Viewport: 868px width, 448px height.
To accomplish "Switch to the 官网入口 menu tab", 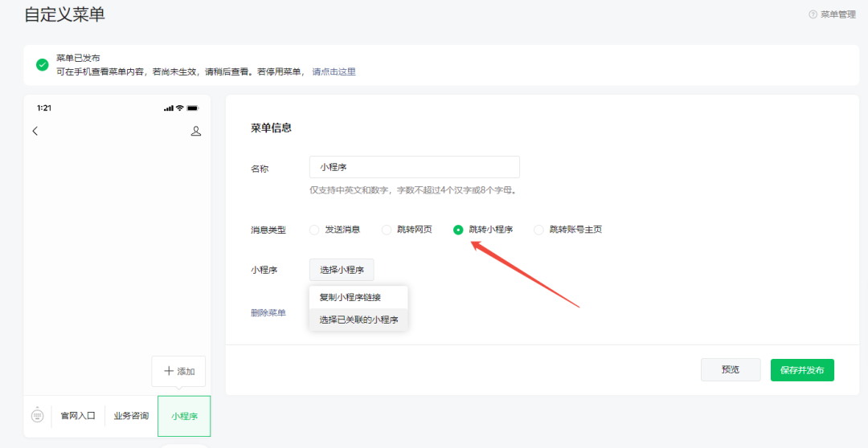I will (78, 416).
